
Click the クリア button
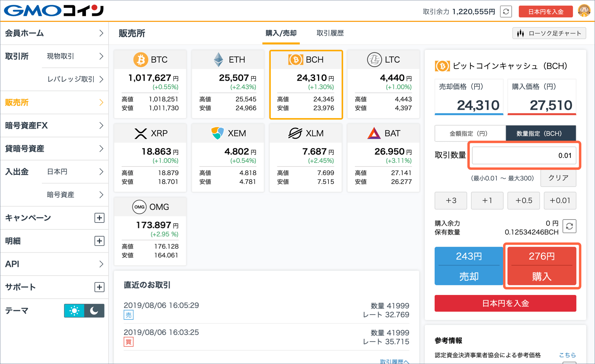click(559, 178)
